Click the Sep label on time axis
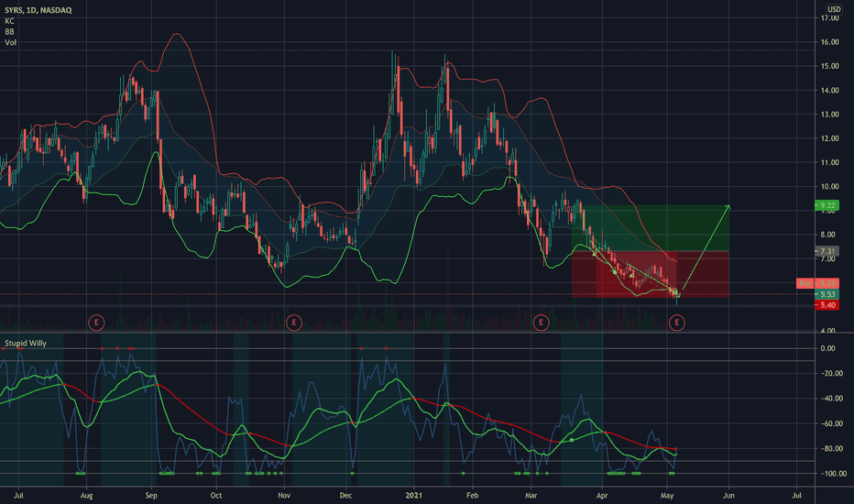The height and width of the screenshot is (504, 854). (151, 495)
